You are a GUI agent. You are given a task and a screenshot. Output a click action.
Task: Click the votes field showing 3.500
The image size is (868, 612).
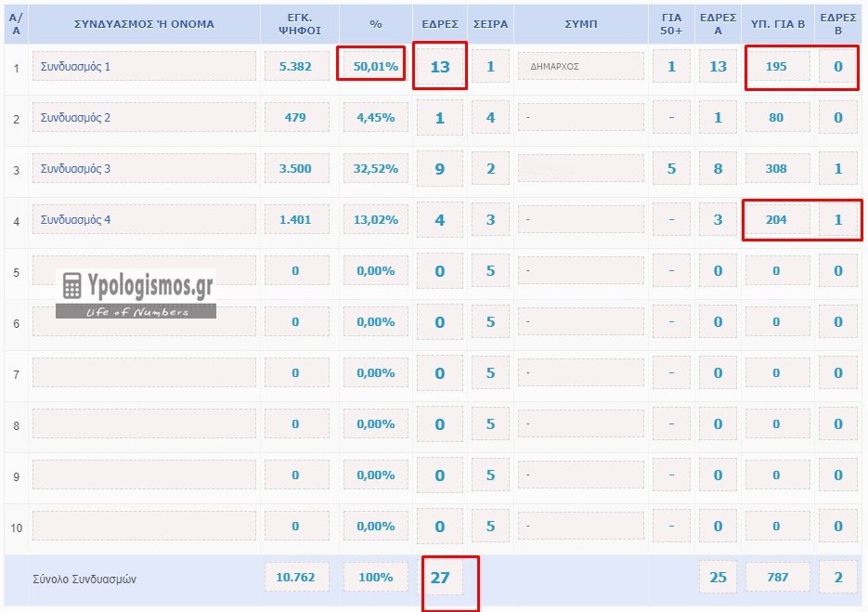(x=297, y=168)
